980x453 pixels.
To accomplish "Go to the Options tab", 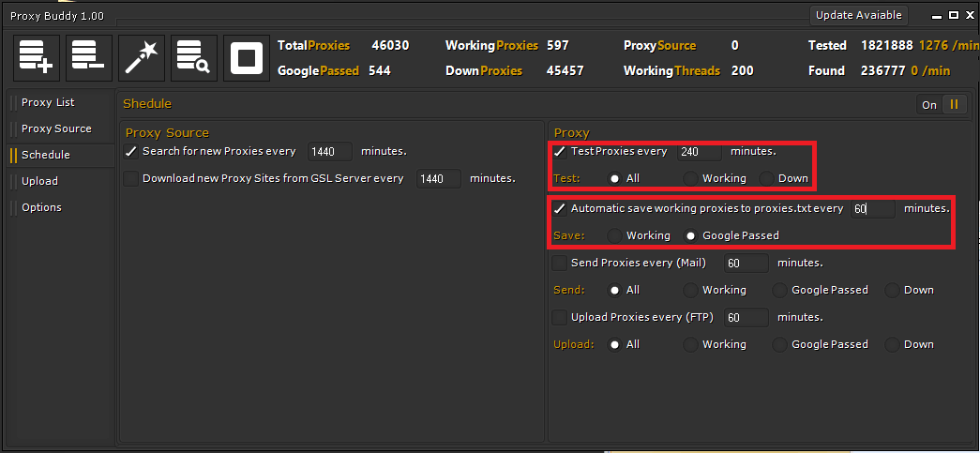I will pyautogui.click(x=41, y=207).
